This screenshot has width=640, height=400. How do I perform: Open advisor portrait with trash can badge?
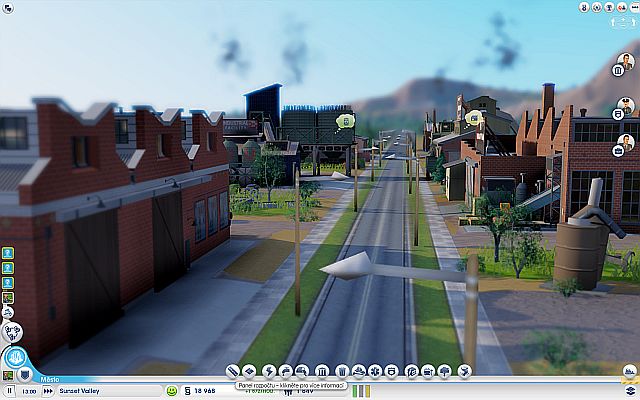coord(624,64)
